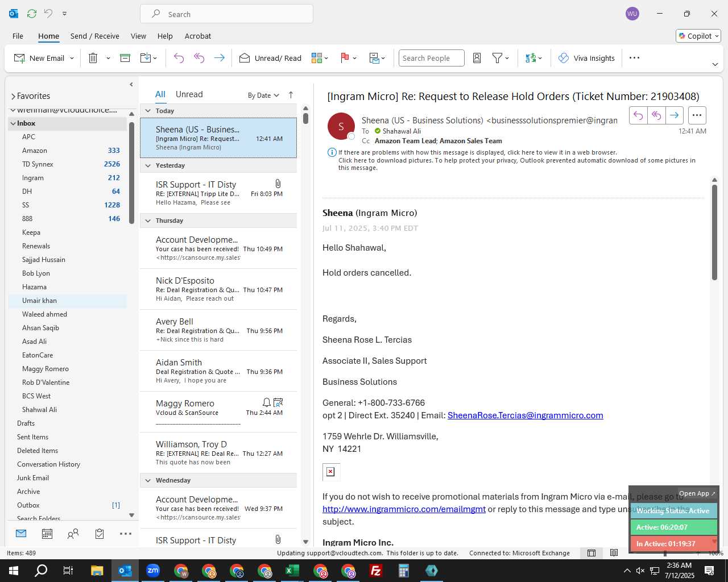The image size is (728, 582).
Task: Click the Send/Receive sync icon in title bar
Action: pos(32,13)
